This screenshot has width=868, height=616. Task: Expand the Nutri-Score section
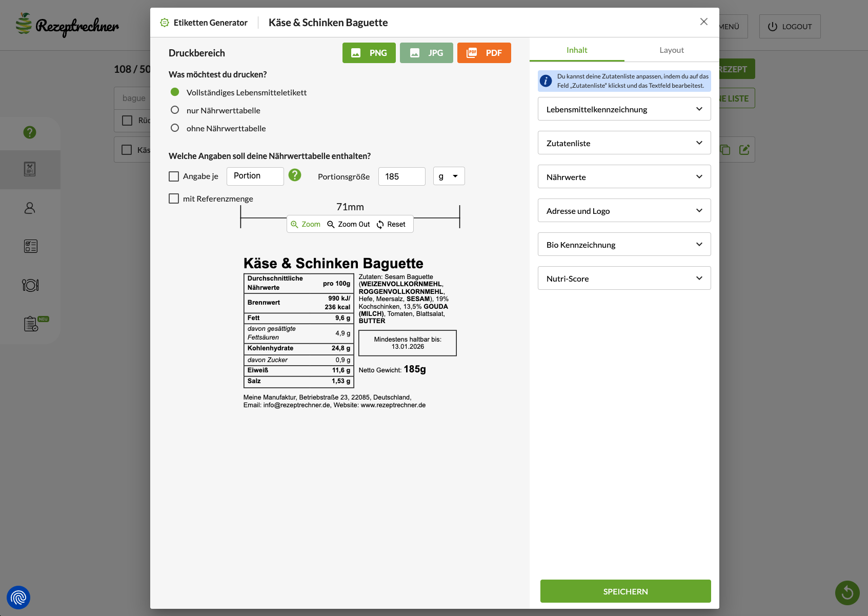coord(624,278)
